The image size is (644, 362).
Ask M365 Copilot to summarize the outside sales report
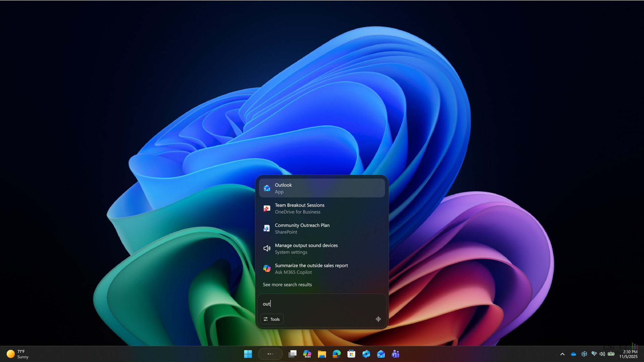pyautogui.click(x=321, y=268)
